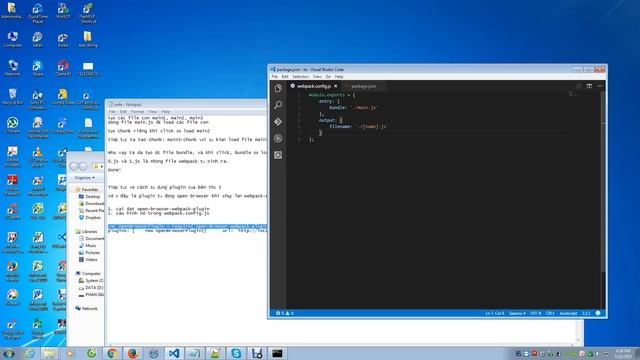This screenshot has height=360, width=640.
Task: Open the Debug view in VS Code
Action: [x=278, y=138]
